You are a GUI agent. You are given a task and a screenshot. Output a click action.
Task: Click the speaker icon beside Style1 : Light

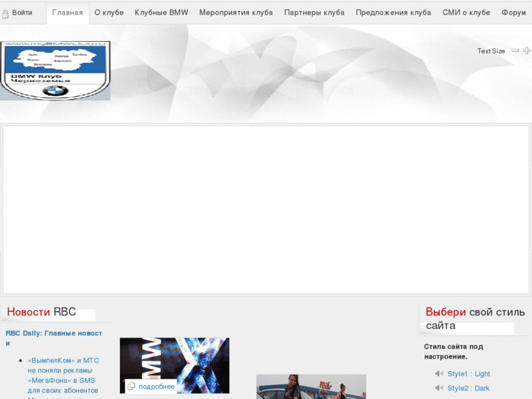pyautogui.click(x=439, y=373)
